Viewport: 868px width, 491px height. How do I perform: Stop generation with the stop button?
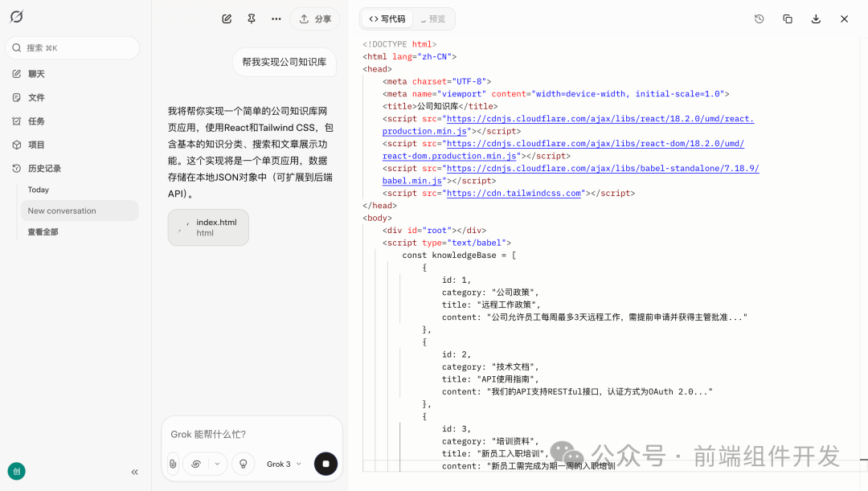[x=325, y=464]
